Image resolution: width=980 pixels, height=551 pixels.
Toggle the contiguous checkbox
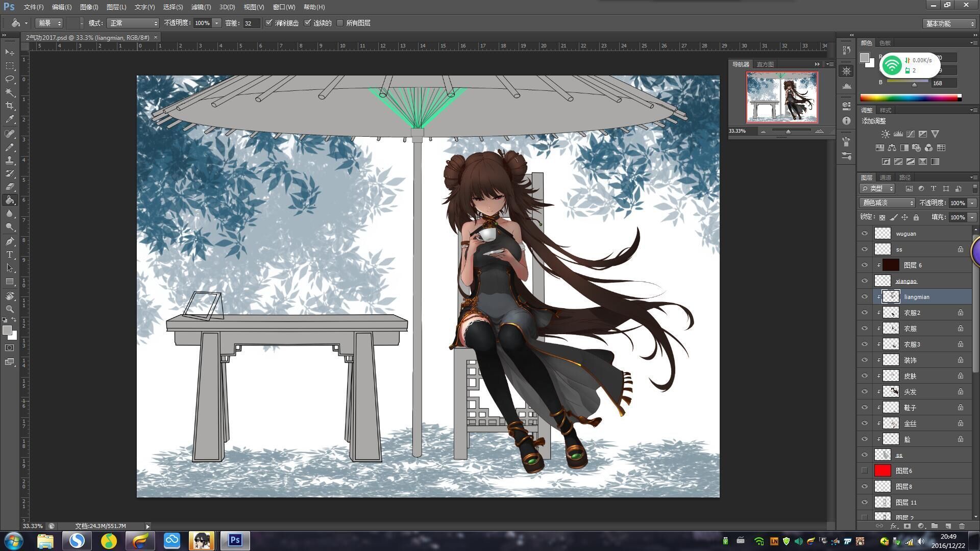click(308, 23)
